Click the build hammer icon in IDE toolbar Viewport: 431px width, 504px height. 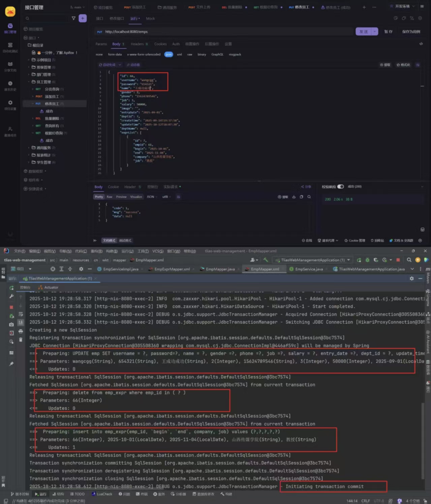click(x=266, y=260)
